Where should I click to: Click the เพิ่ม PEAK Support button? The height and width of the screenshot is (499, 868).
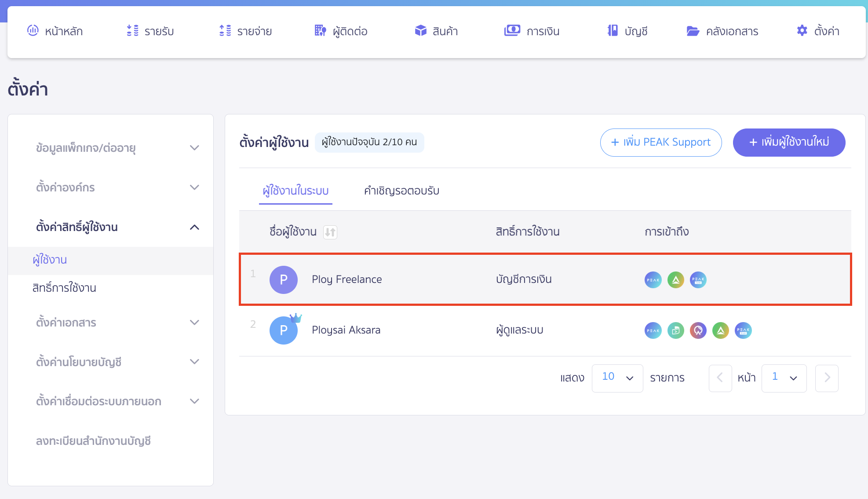(660, 142)
